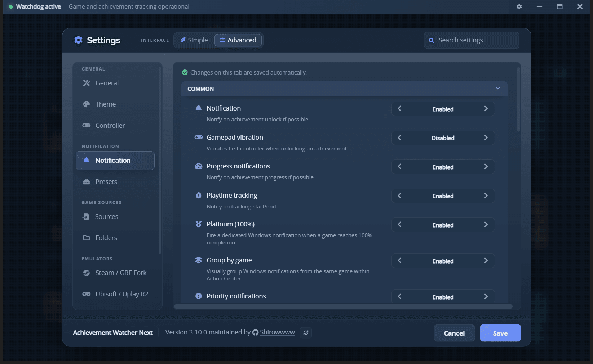The height and width of the screenshot is (364, 593).
Task: Click left arrow on Gamepad vibration
Action: (399, 138)
